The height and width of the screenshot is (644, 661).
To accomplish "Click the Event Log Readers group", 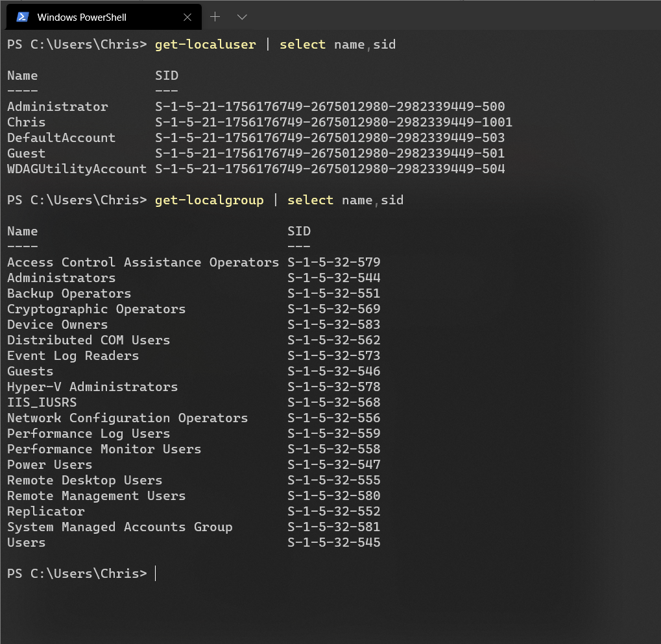I will (73, 356).
